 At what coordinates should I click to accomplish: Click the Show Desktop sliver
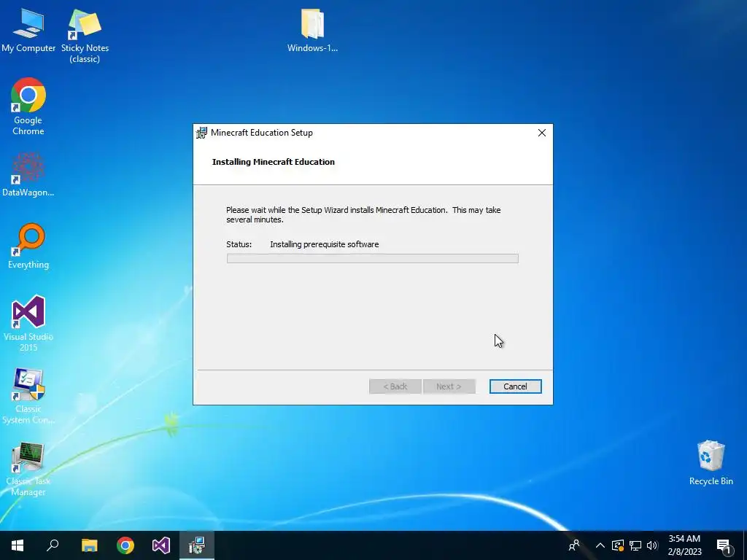click(745, 545)
